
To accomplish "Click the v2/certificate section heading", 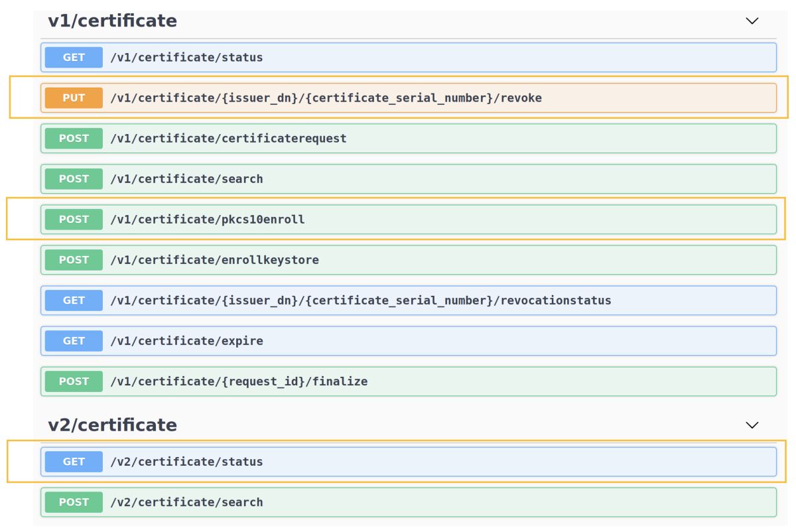I will point(113,425).
